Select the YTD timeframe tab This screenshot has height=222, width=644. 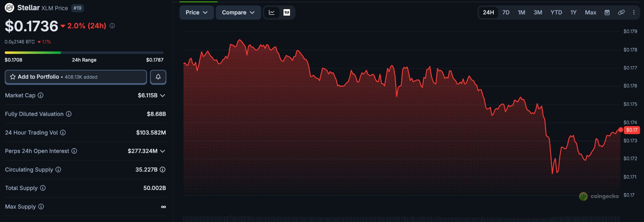[x=556, y=13]
